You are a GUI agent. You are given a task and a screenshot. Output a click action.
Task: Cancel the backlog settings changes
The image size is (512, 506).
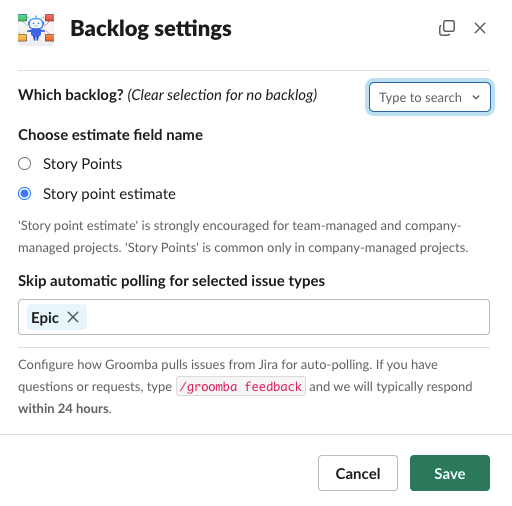[358, 473]
